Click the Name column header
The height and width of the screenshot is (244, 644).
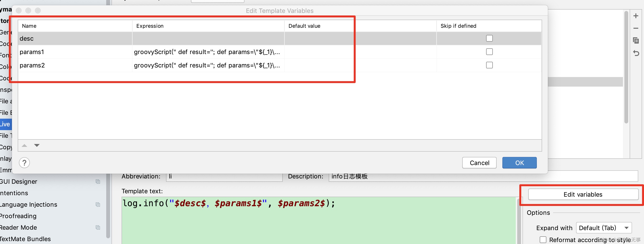75,26
